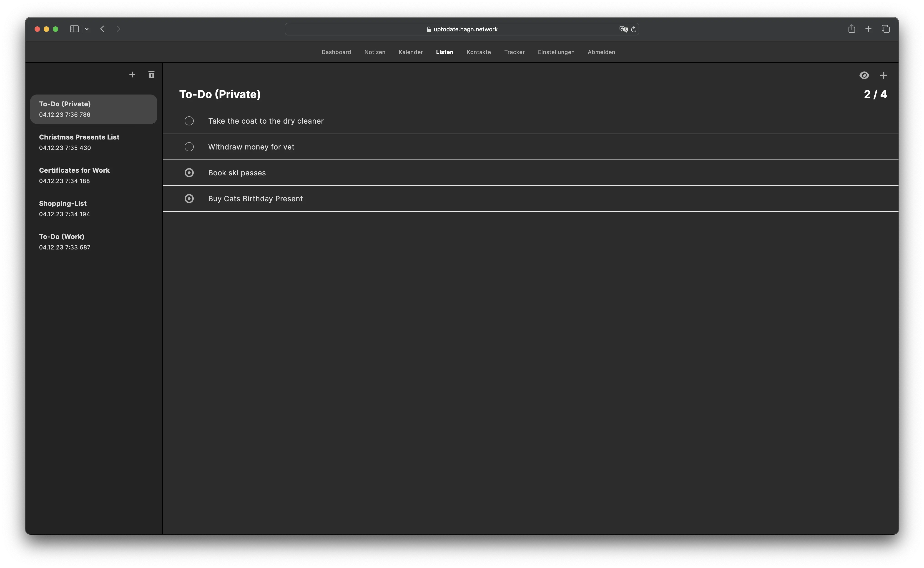The width and height of the screenshot is (924, 568).
Task: Reload the page with refresh icon
Action: point(633,29)
